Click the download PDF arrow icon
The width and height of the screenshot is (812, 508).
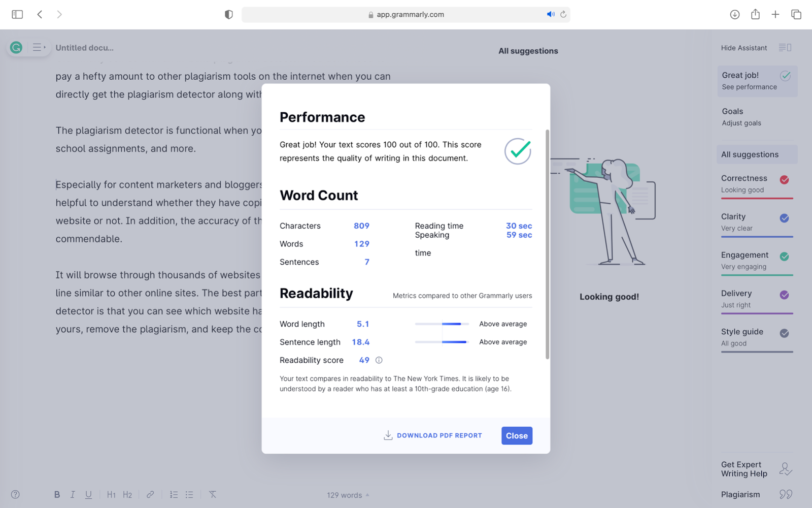(x=388, y=435)
